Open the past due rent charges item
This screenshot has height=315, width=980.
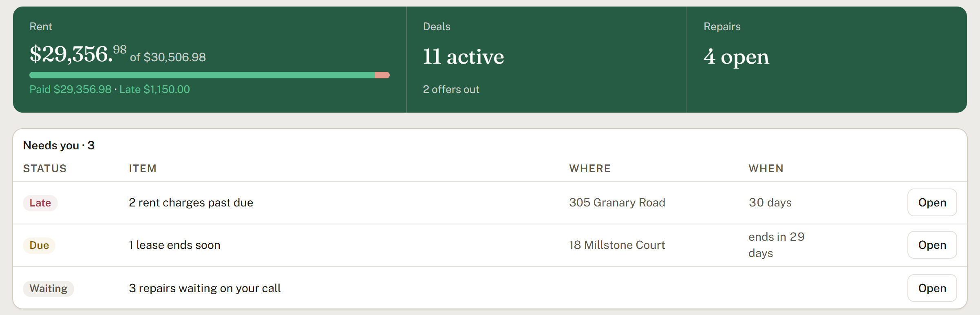[932, 202]
